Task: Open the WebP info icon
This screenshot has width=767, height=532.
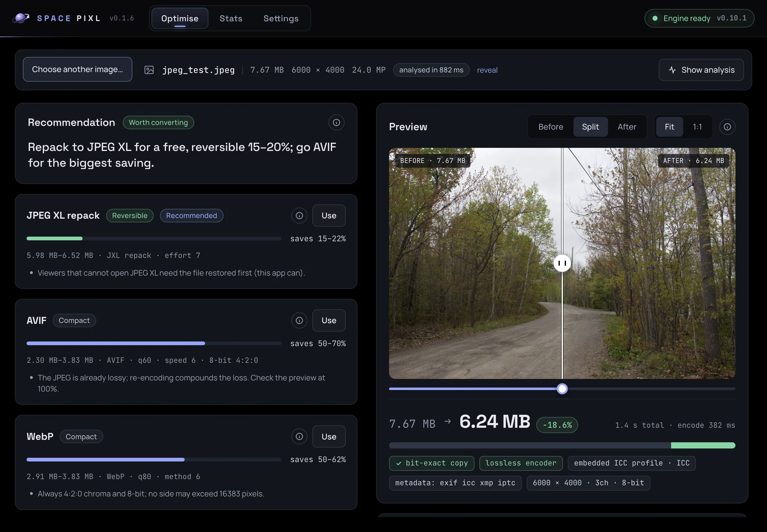Action: coord(299,436)
